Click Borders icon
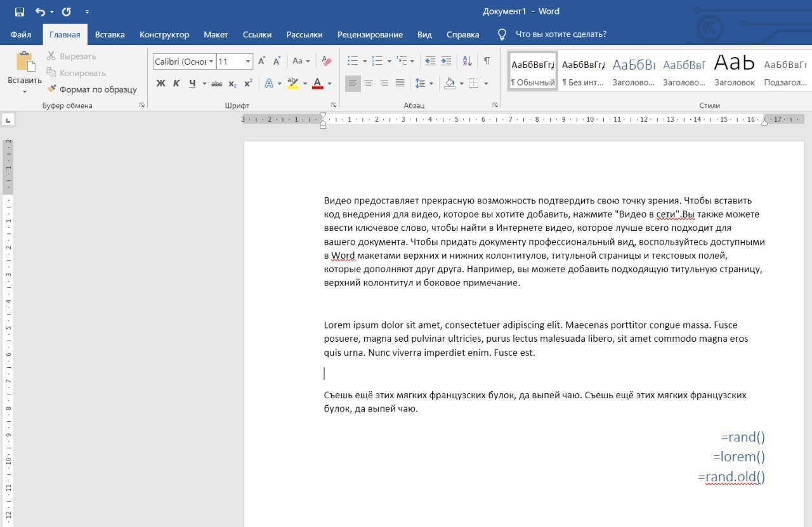Screen dimensions: 812x527 473,83
